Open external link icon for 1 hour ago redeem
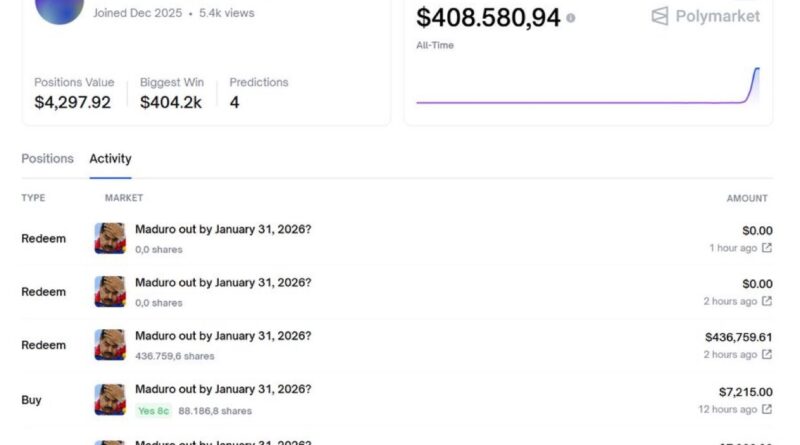Image resolution: width=800 pixels, height=445 pixels. pos(767,248)
